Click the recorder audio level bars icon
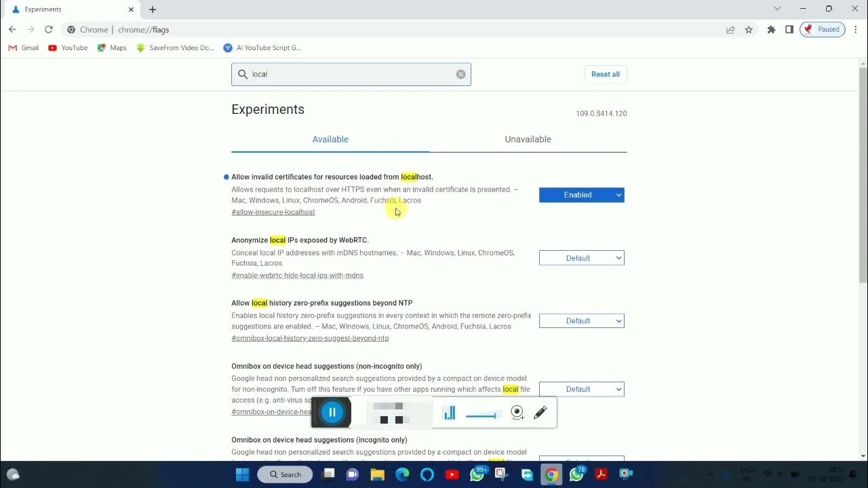Screen dimensions: 868x488 coord(450,413)
